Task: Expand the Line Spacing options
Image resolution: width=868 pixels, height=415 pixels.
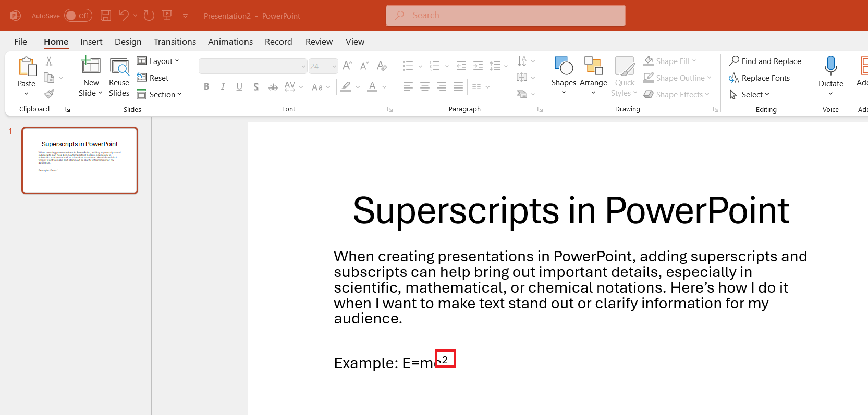Action: (x=498, y=66)
